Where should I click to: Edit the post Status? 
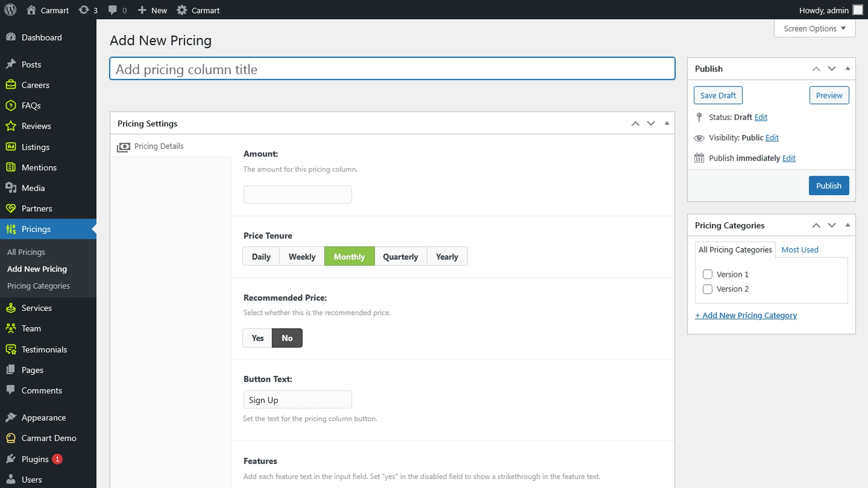point(760,117)
